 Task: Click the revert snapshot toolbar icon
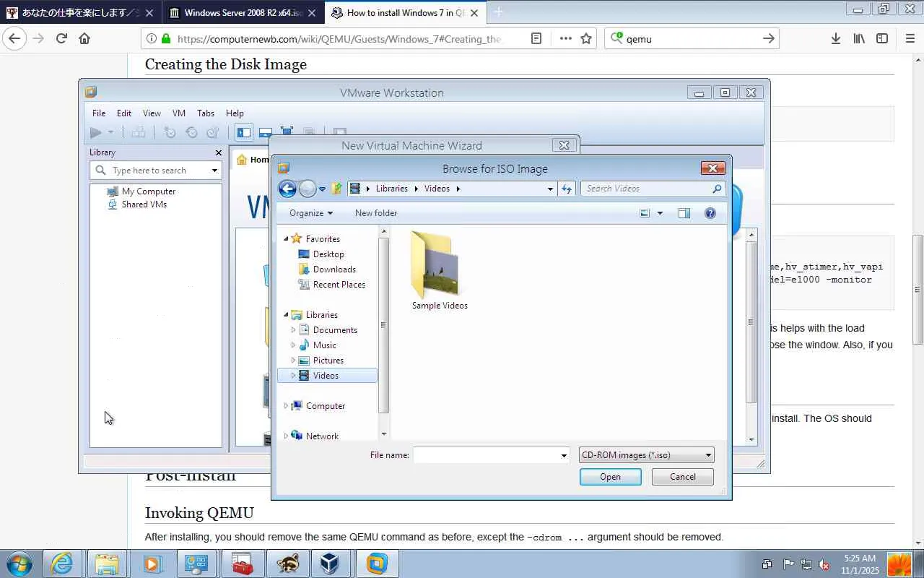coord(191,132)
